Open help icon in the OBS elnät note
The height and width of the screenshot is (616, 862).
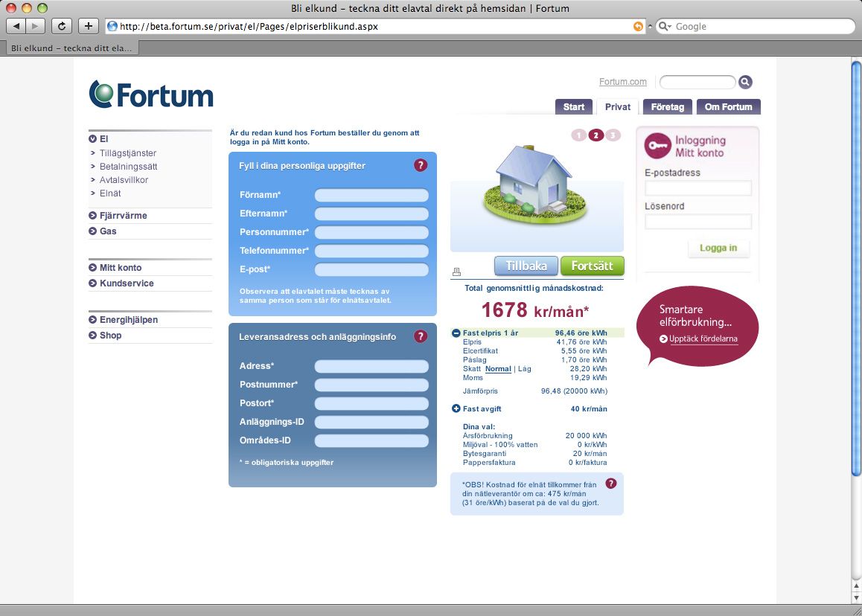(x=610, y=483)
